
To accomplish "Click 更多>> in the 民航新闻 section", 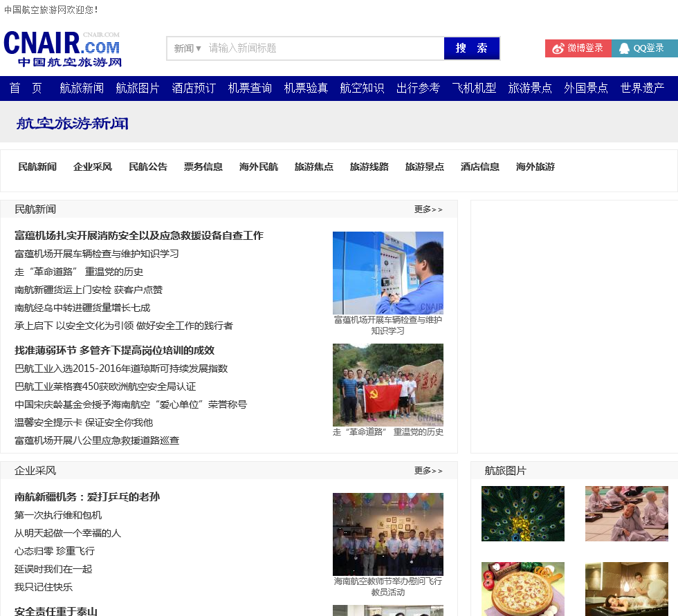I will click(428, 209).
